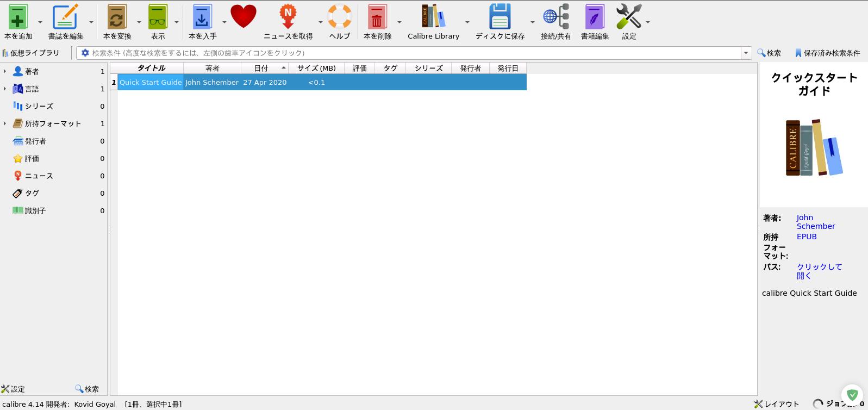868x410 pixels.
Task: Sort by 評価 column header
Action: (x=359, y=68)
